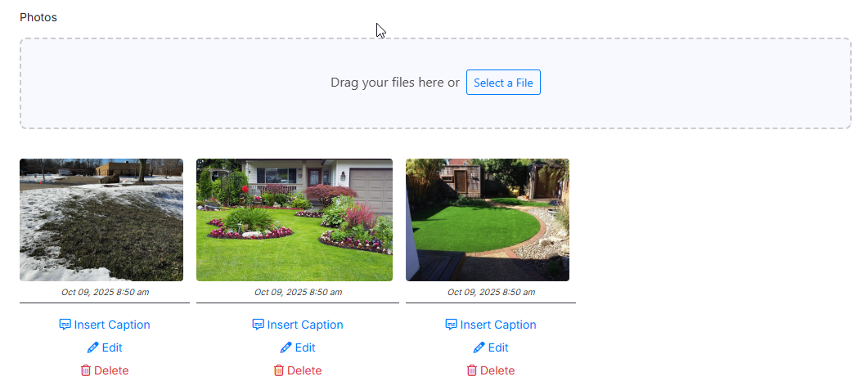Click the caption icon under the backyard shed photo
The width and height of the screenshot is (868, 390).
(452, 325)
